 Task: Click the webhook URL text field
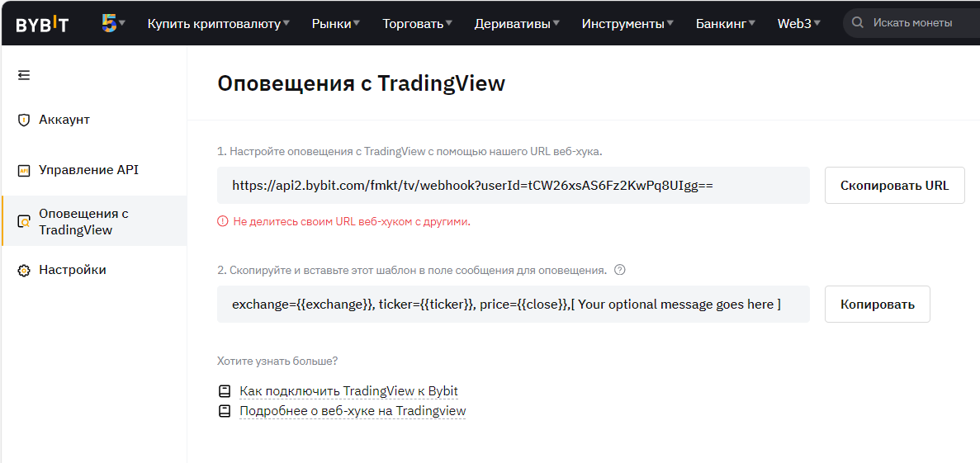[x=514, y=185]
